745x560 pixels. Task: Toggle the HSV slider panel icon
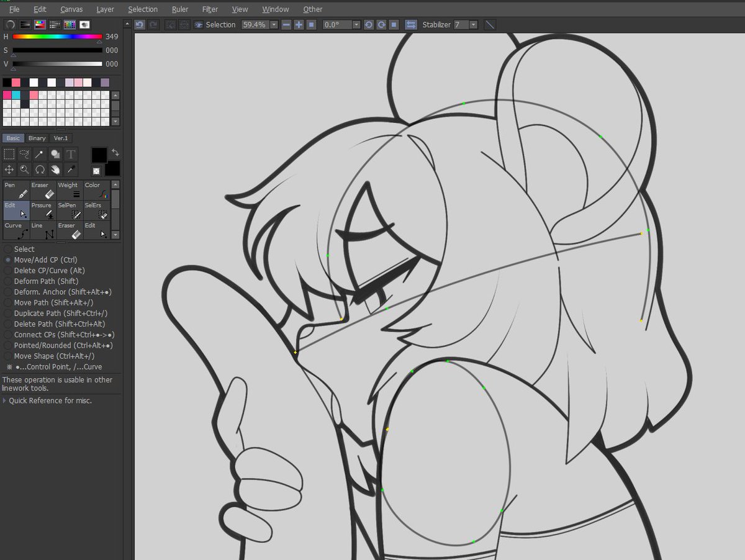40,24
